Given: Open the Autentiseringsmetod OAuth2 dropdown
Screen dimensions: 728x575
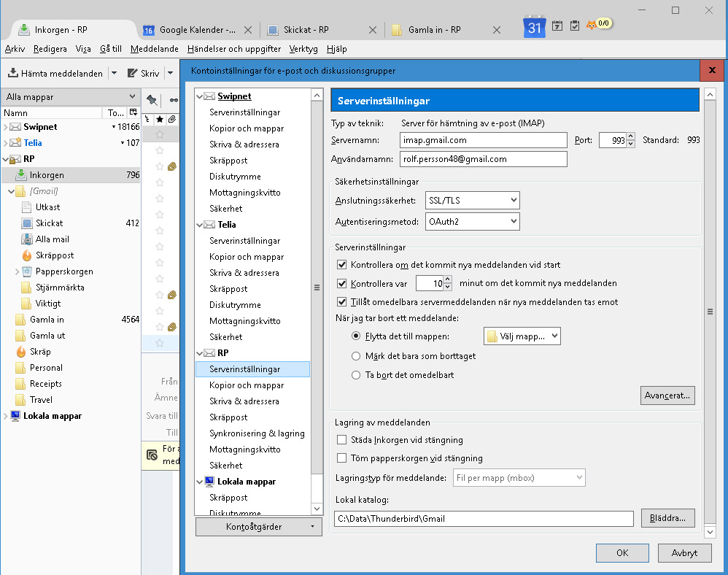Looking at the screenshot, I should [x=473, y=221].
